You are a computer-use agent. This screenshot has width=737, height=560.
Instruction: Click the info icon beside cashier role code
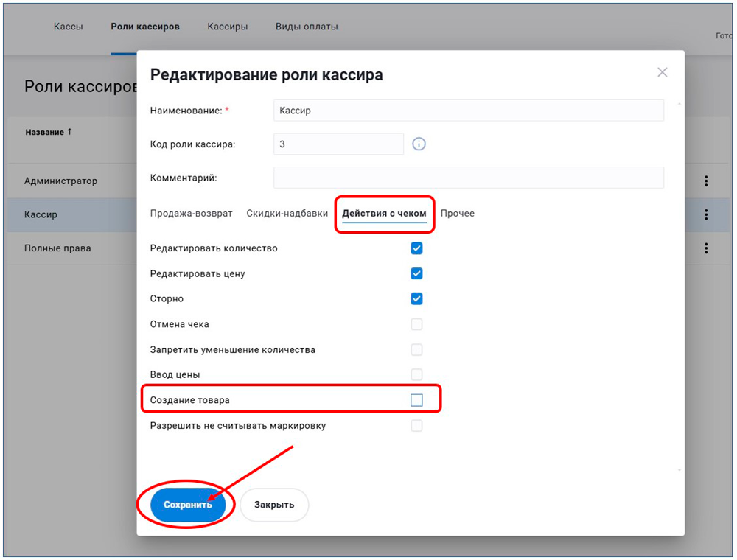click(x=419, y=144)
